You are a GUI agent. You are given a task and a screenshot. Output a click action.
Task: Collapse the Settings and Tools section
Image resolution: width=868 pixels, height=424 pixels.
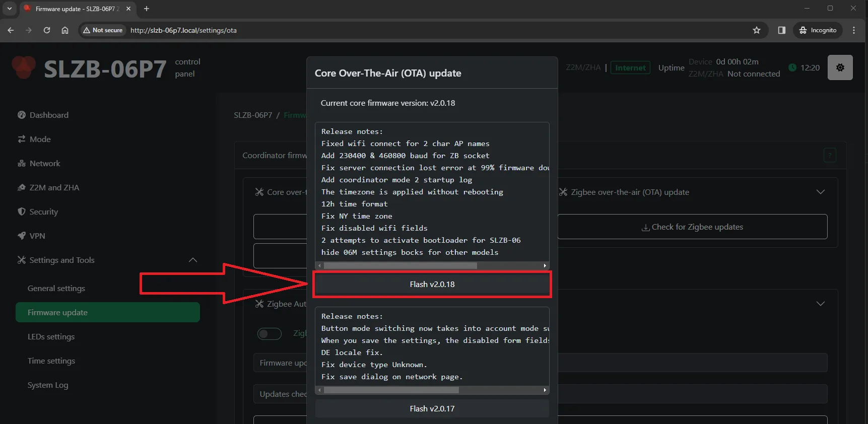pyautogui.click(x=192, y=260)
